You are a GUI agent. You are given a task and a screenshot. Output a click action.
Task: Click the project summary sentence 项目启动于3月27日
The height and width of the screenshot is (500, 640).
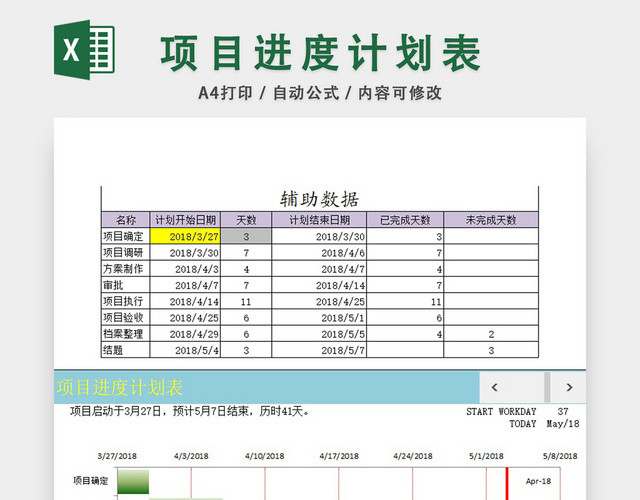(190, 411)
